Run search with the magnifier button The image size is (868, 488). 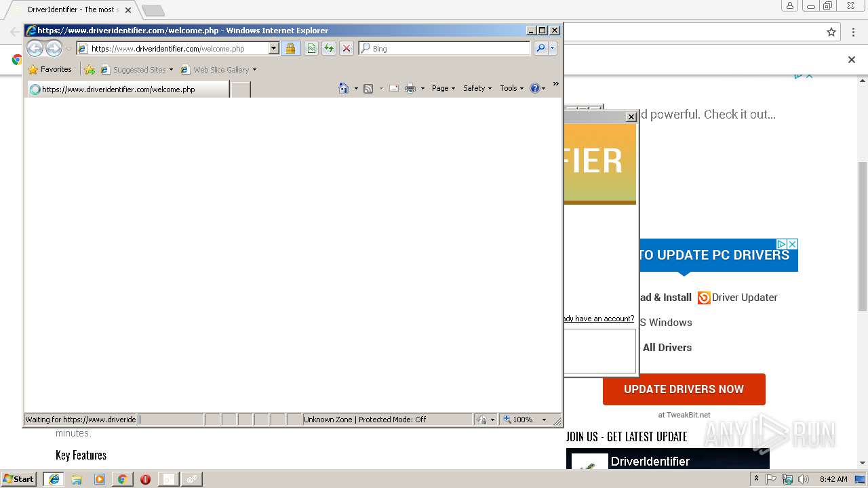[x=540, y=48]
